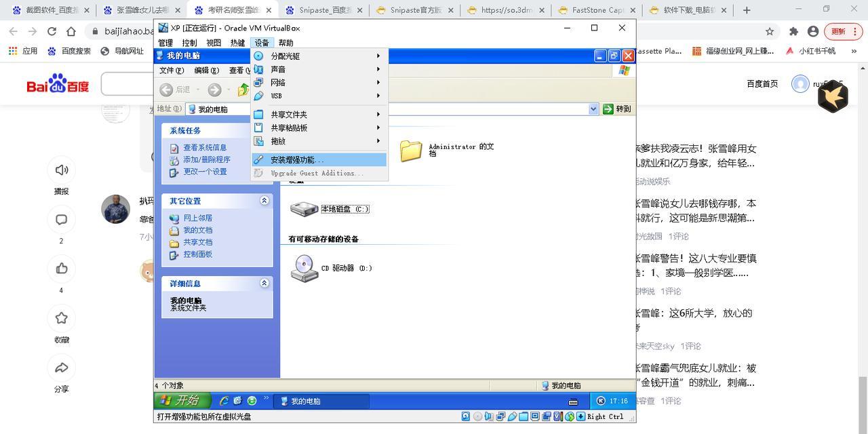
Task: Open the VirtualBox 热键 menu
Action: coord(237,43)
